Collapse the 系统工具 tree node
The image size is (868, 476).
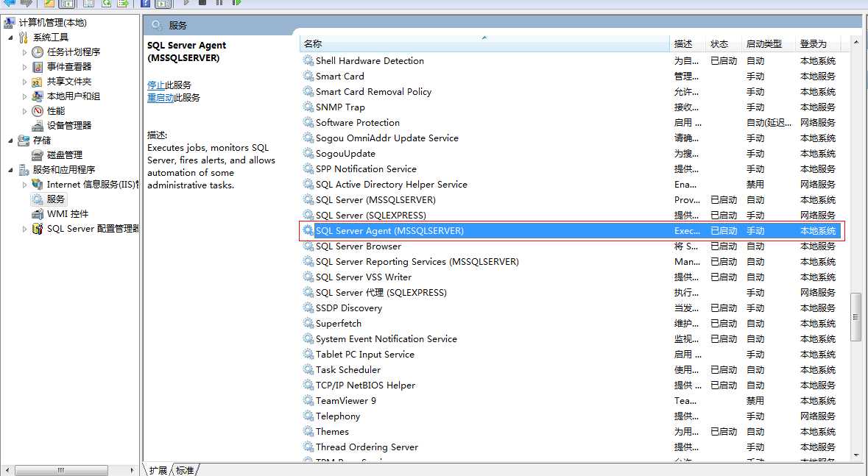[10, 38]
